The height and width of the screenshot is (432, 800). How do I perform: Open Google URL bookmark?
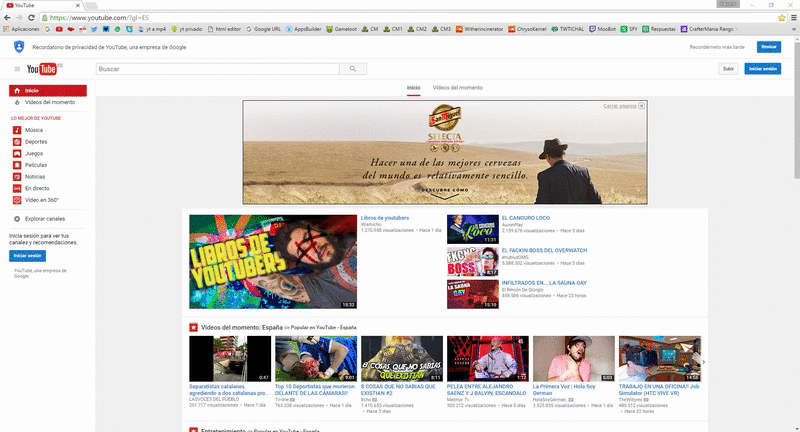point(263,29)
